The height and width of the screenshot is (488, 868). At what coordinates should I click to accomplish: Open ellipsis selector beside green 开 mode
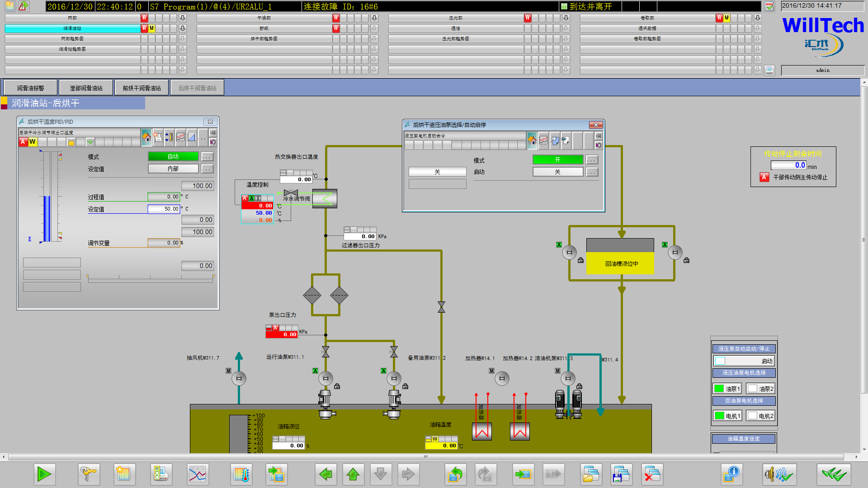point(591,160)
